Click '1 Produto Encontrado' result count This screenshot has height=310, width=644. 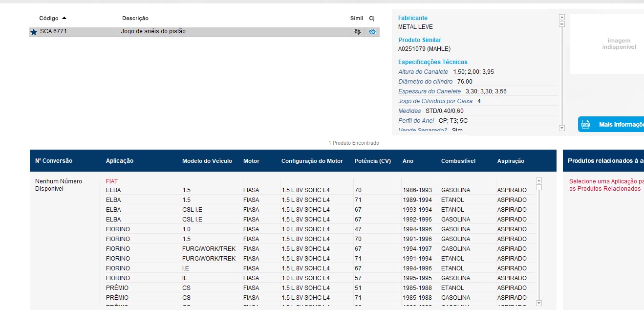pos(354,143)
